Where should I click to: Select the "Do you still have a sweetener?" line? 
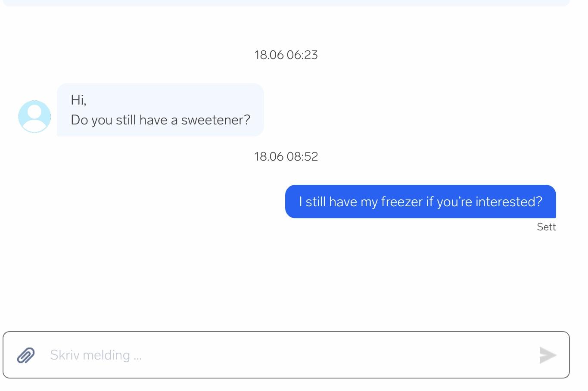[x=160, y=120]
